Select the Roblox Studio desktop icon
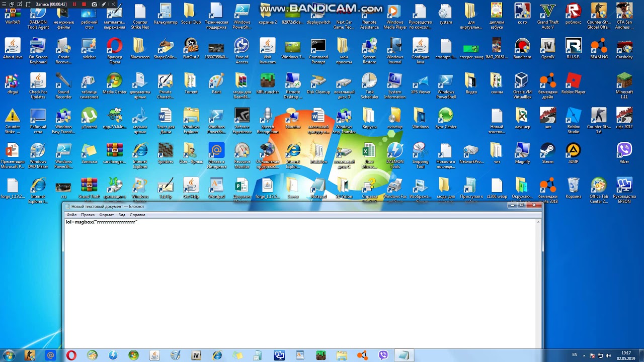This screenshot has width=644, height=362. [x=574, y=120]
